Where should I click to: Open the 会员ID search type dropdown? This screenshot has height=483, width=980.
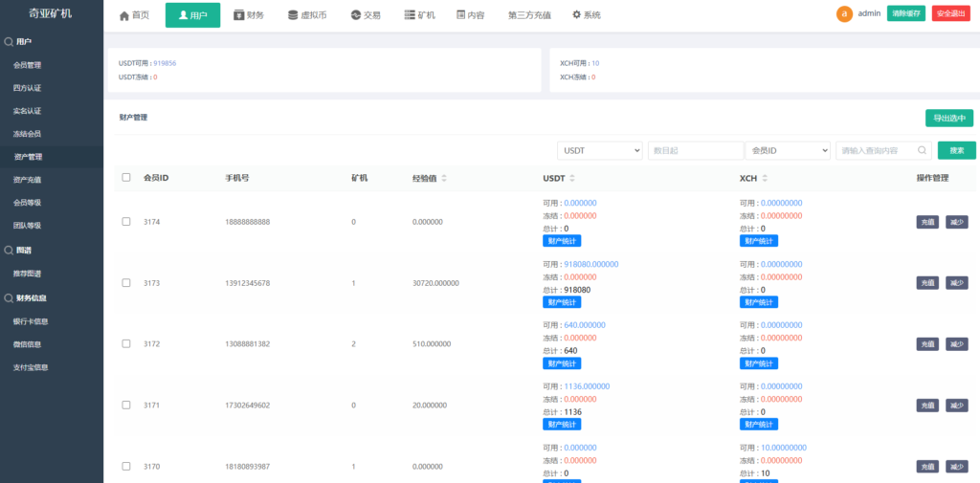click(x=788, y=150)
